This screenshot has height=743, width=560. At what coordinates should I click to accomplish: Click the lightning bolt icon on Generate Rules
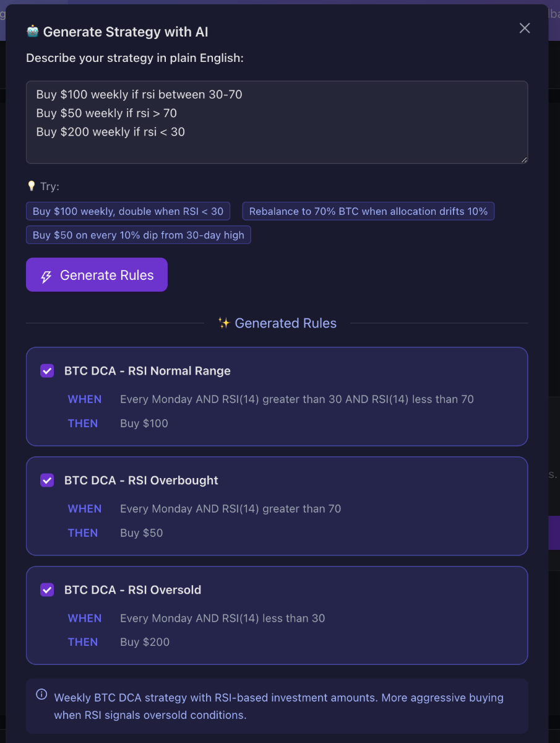[x=46, y=276]
